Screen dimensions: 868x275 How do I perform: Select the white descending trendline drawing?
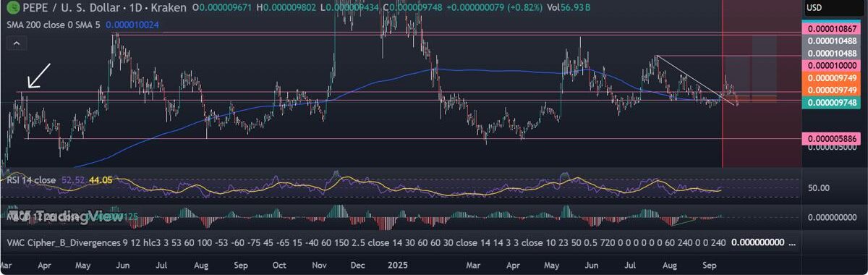[x=696, y=80]
